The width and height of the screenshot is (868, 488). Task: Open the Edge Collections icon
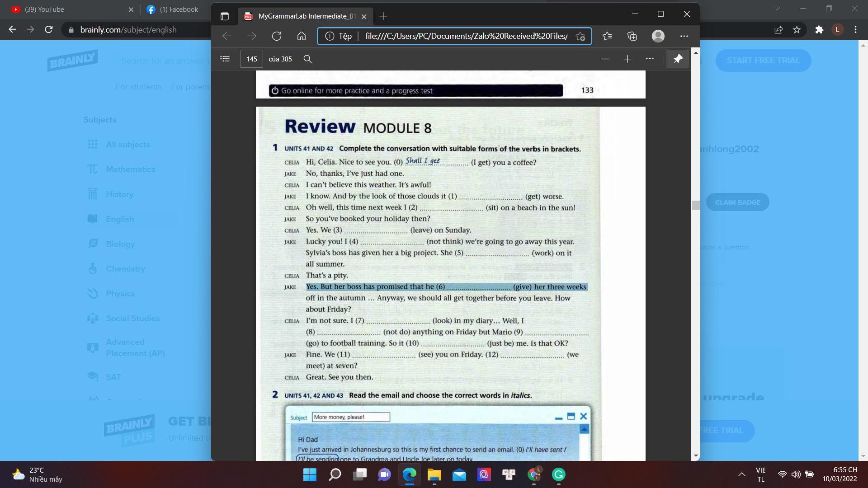(632, 36)
